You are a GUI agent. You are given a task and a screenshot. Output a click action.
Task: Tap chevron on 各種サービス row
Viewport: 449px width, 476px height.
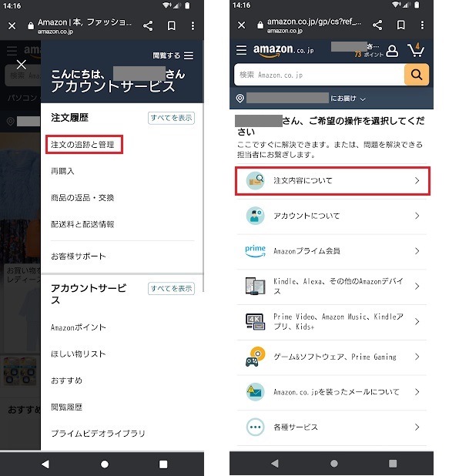click(417, 427)
